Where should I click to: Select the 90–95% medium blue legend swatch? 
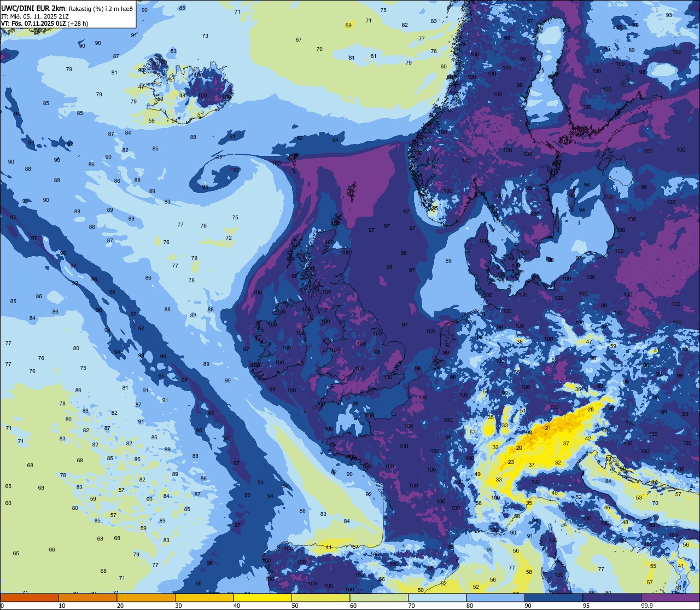click(553, 597)
